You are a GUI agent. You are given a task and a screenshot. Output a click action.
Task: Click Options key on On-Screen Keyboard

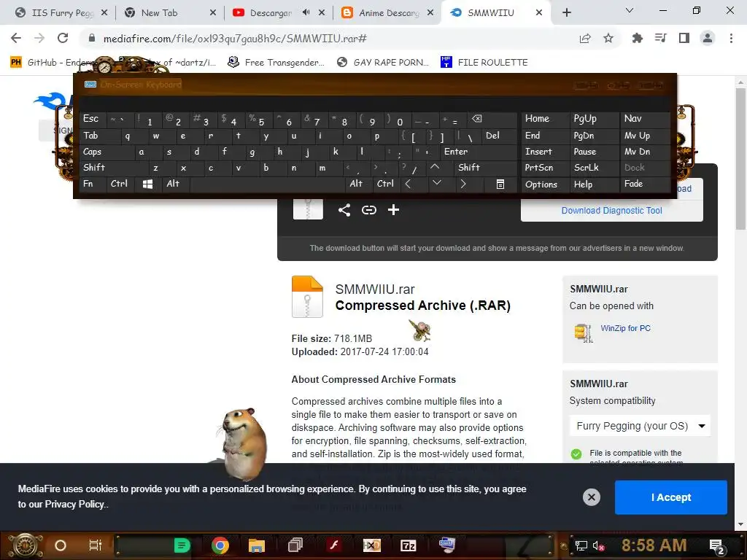tap(545, 184)
